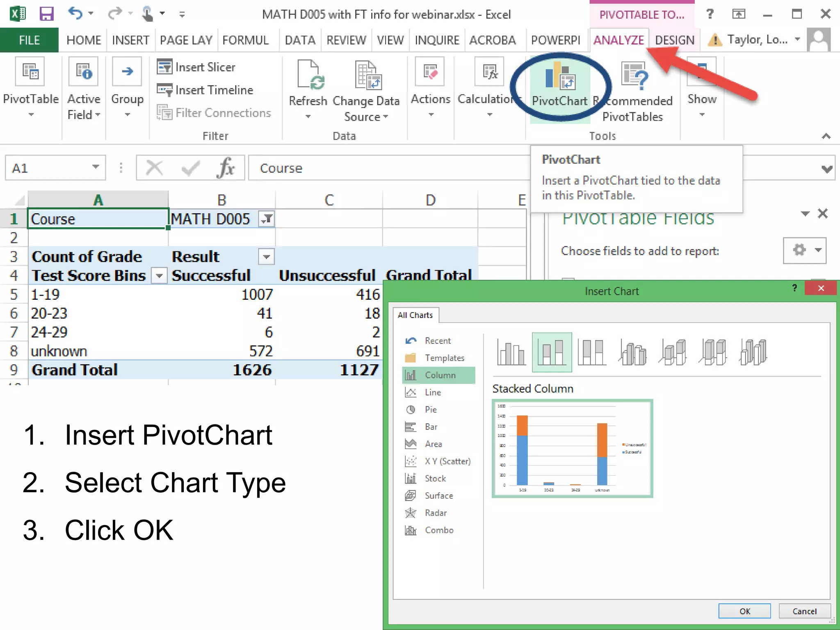Click the Excel Help question mark
The width and height of the screenshot is (840, 630).
pos(710,14)
